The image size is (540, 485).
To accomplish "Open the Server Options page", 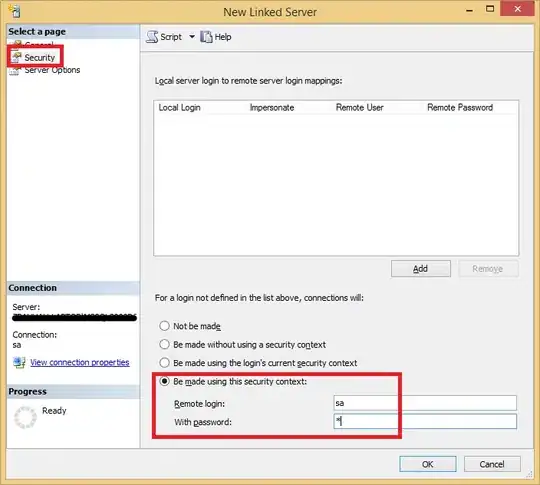I will point(52,70).
